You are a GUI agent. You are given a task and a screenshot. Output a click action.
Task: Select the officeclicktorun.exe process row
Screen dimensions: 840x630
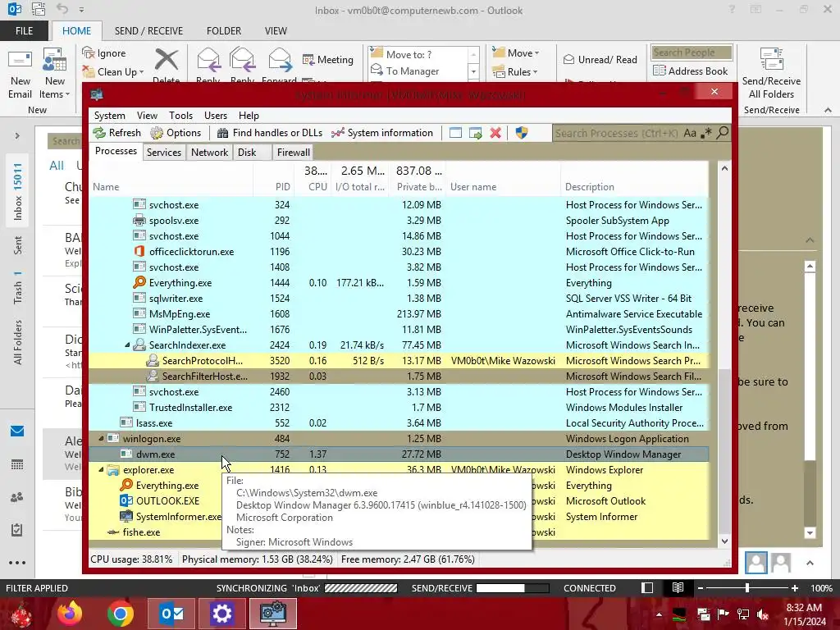pyautogui.click(x=399, y=252)
